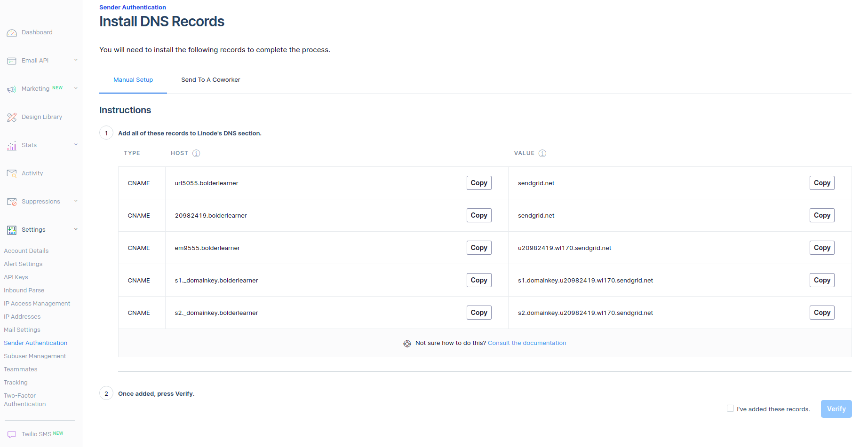The image size is (868, 447).
Task: Click CNAME type in s2._domainkey row
Action: click(x=139, y=313)
